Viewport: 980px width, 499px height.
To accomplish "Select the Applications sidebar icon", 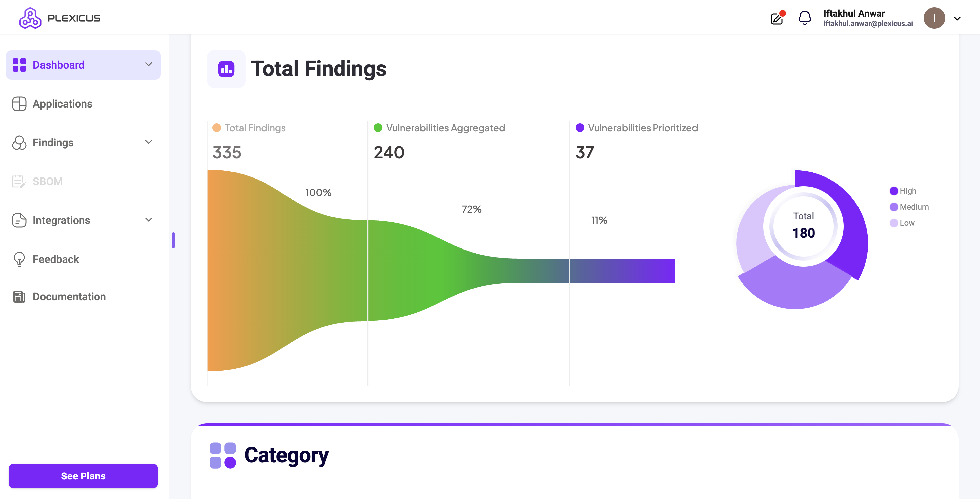I will point(19,103).
